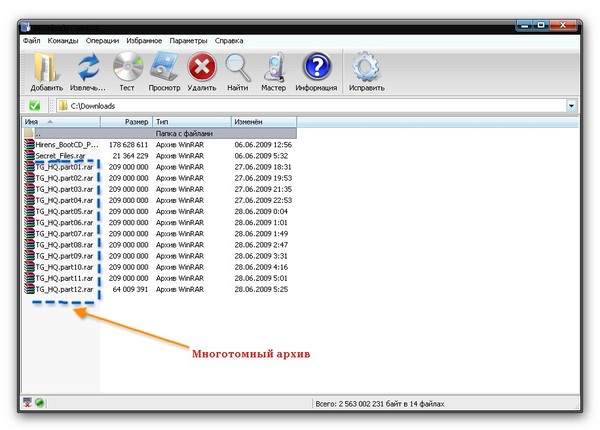This screenshot has height=430, width=600.
Task: Open the Избранное menu
Action: coord(144,41)
